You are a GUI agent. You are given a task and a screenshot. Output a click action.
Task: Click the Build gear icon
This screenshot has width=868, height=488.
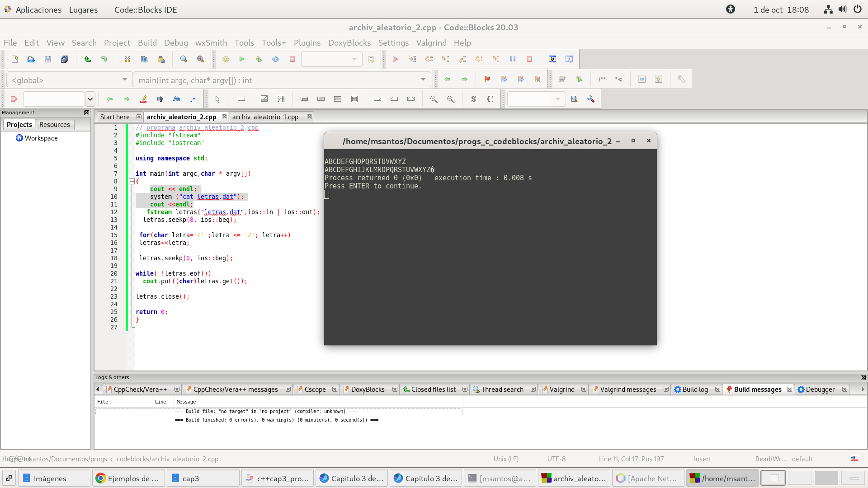pyautogui.click(x=225, y=59)
